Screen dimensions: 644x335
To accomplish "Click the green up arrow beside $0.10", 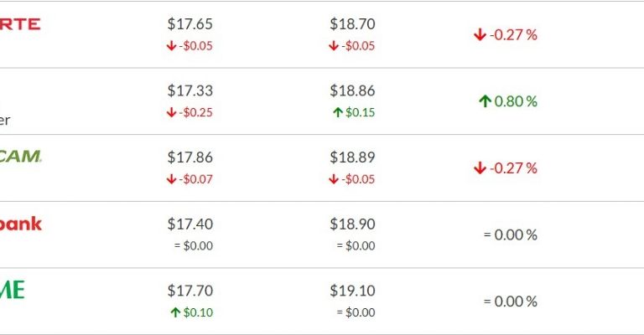I will (175, 312).
